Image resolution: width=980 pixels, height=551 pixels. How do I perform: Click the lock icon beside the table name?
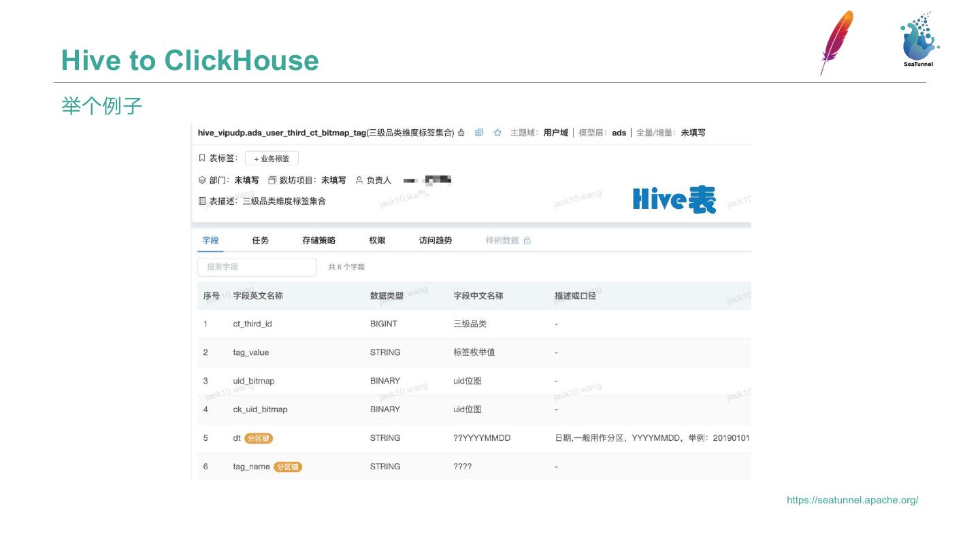click(x=461, y=133)
